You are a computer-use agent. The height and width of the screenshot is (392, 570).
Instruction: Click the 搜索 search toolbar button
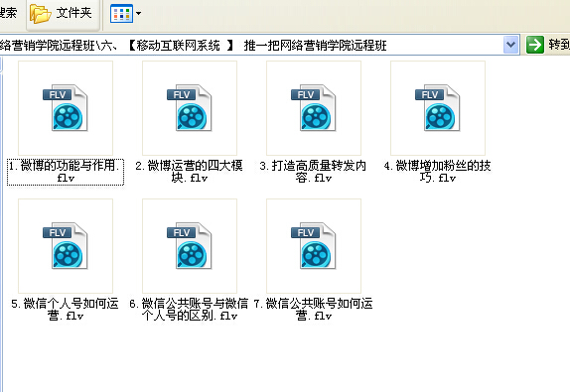pos(8,13)
